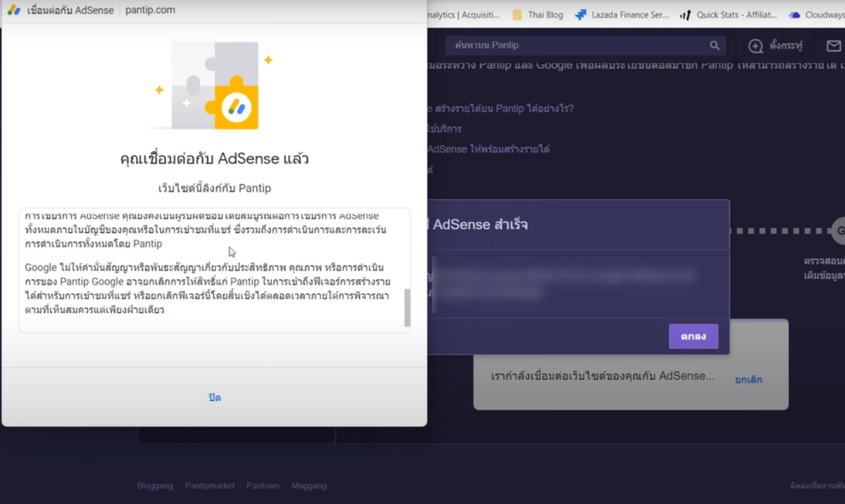
Task: Open the mail envelope icon on Pantip
Action: (x=833, y=46)
